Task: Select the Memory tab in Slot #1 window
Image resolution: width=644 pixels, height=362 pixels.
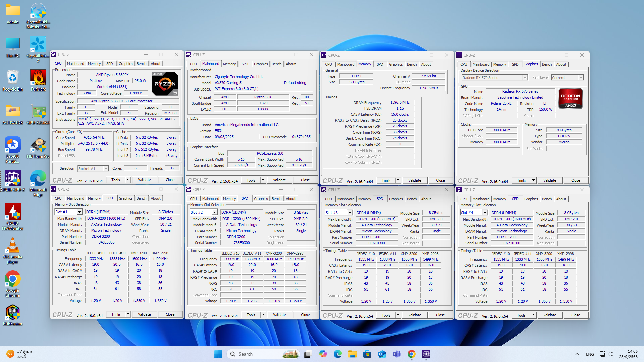Action: point(94,198)
